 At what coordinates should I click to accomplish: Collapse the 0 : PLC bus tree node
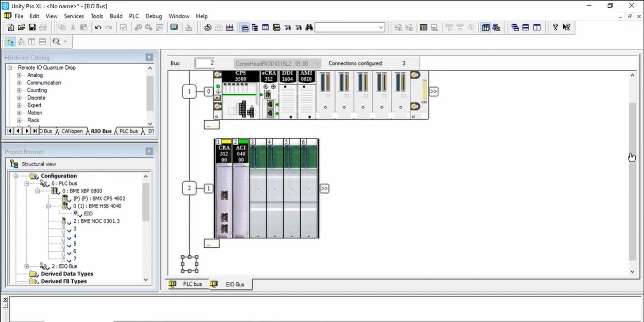pyautogui.click(x=27, y=184)
